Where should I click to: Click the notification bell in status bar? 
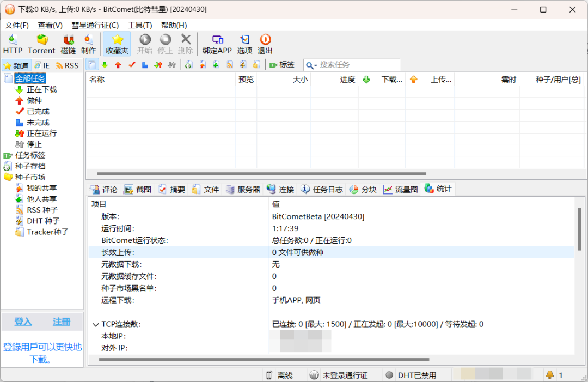[x=549, y=374]
